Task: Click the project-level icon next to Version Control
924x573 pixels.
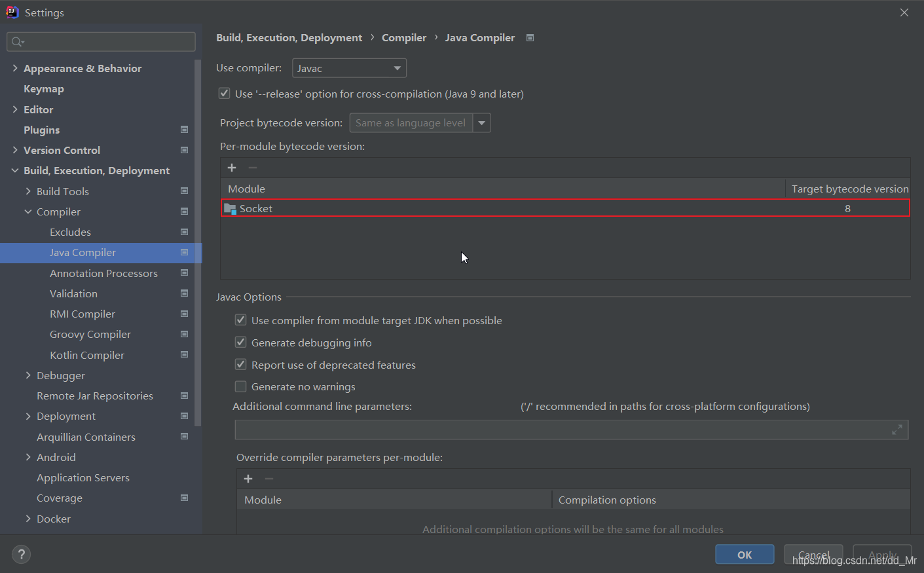Action: (x=185, y=150)
